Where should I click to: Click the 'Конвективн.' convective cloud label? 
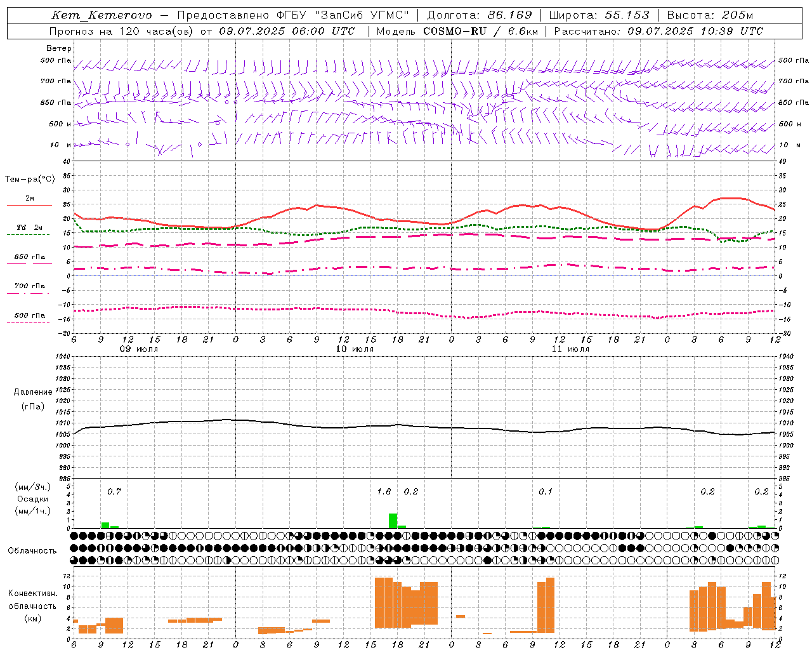click(x=33, y=594)
